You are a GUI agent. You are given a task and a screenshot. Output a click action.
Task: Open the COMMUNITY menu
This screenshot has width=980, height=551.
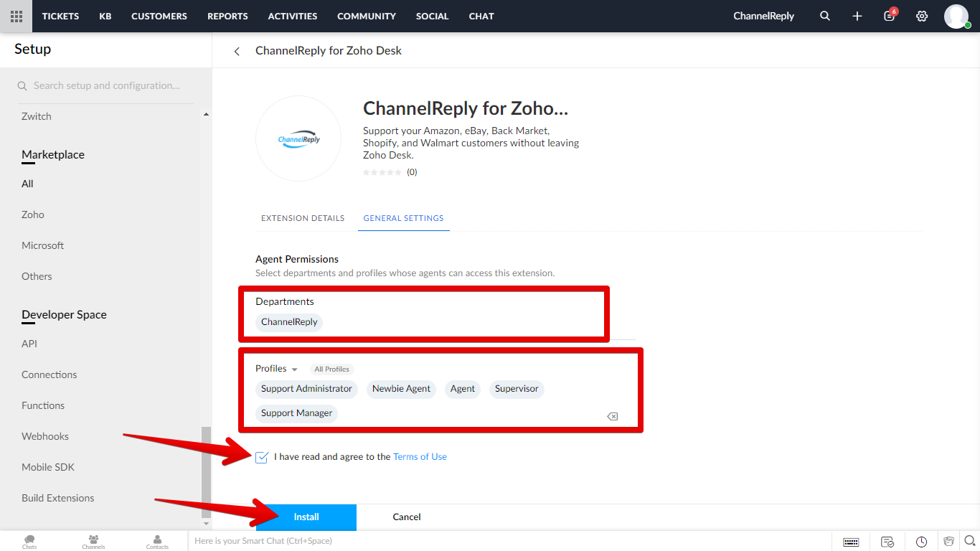[x=367, y=16]
